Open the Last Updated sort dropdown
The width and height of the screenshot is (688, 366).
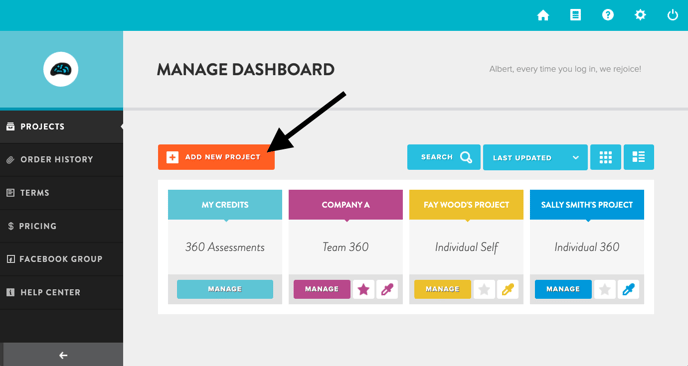click(535, 157)
